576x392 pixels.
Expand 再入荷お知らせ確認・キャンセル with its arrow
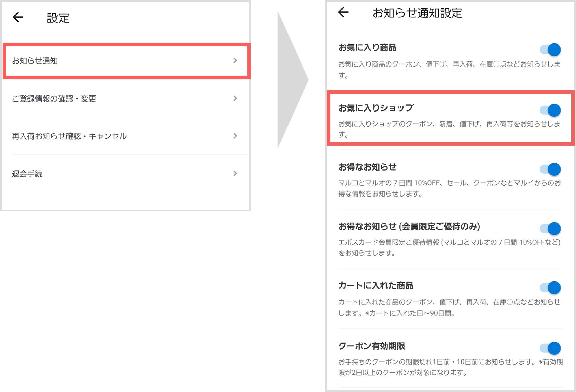(x=236, y=136)
